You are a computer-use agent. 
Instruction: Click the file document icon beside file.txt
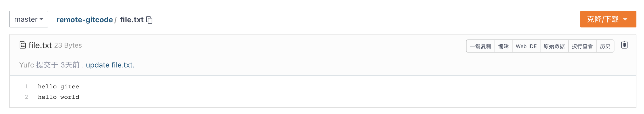(x=23, y=45)
